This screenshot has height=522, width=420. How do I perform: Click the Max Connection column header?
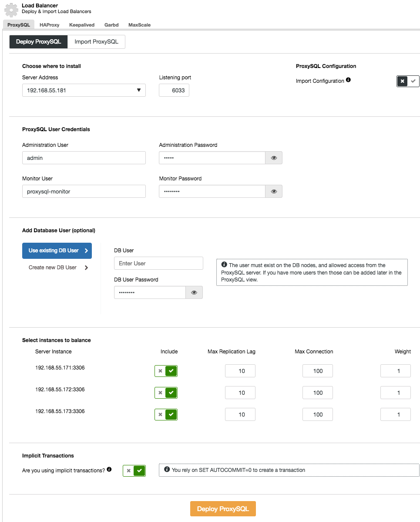[314, 352]
